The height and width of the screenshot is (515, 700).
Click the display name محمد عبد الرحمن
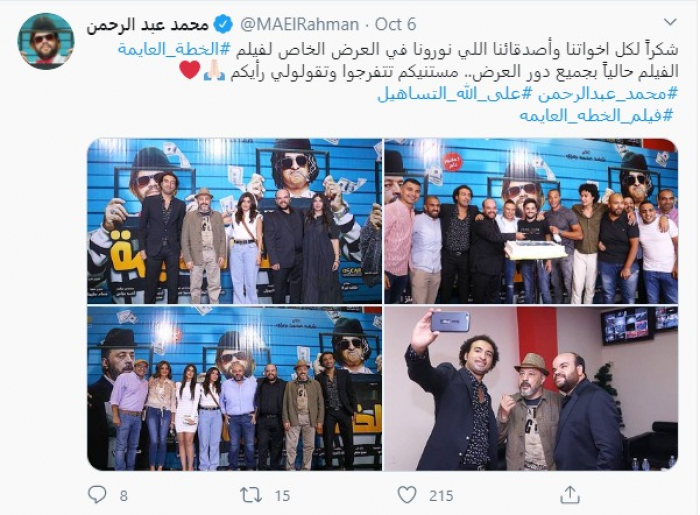pyautogui.click(x=148, y=25)
